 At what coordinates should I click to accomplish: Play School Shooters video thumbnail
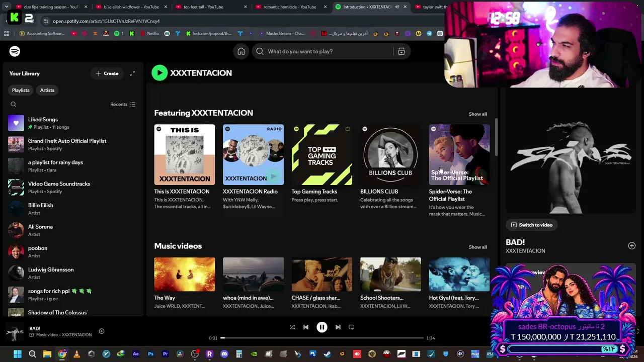pos(390,275)
